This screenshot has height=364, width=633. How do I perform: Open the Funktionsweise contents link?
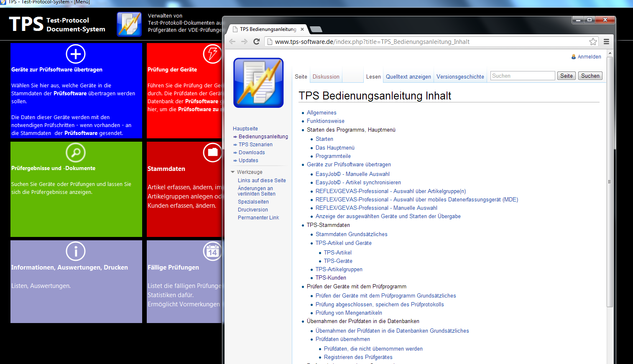pyautogui.click(x=326, y=121)
